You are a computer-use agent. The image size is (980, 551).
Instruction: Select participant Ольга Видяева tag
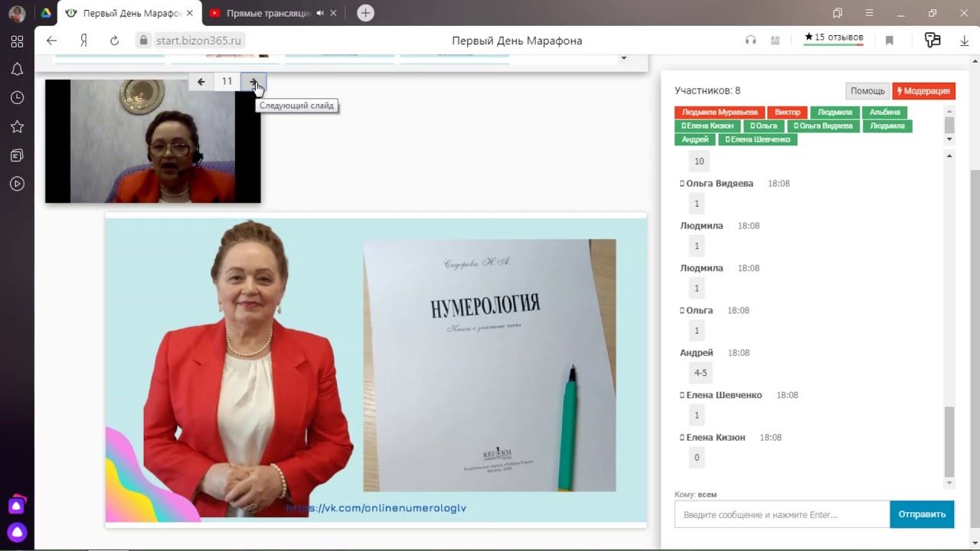click(823, 126)
